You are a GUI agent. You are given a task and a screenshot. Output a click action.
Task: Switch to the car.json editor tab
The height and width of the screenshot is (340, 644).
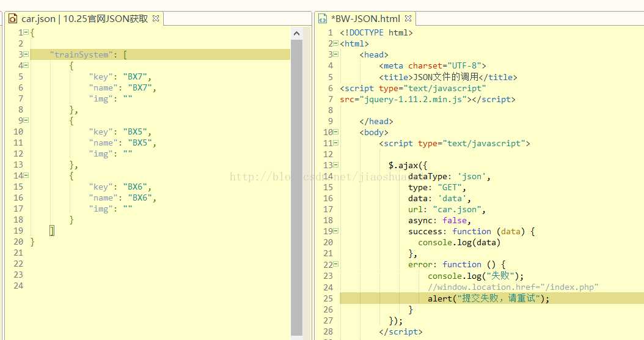[84, 19]
